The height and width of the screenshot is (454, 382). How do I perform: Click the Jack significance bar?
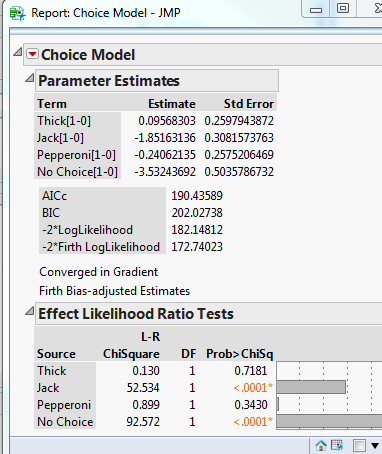(311, 387)
